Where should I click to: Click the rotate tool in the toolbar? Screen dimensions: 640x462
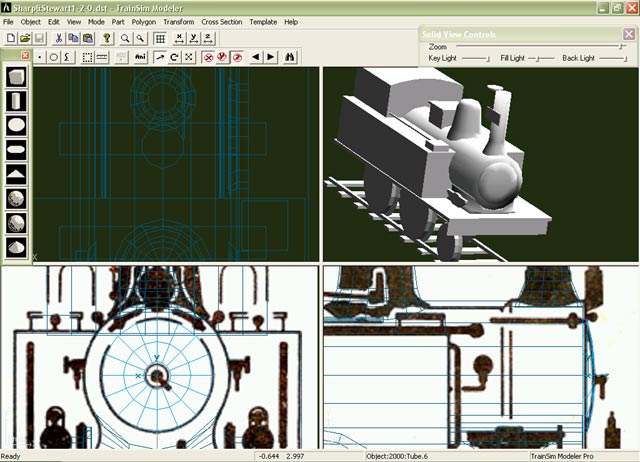(174, 57)
